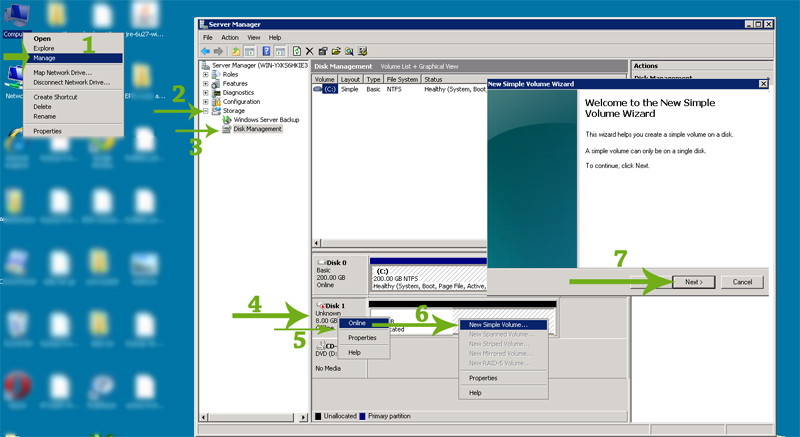The height and width of the screenshot is (437, 800).
Task: Click the blue question mark Help toolbar icon
Action: pyautogui.click(x=266, y=51)
